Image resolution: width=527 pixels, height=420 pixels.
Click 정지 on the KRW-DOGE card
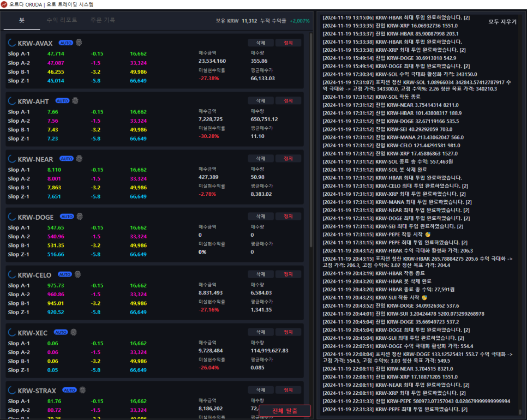coord(289,217)
